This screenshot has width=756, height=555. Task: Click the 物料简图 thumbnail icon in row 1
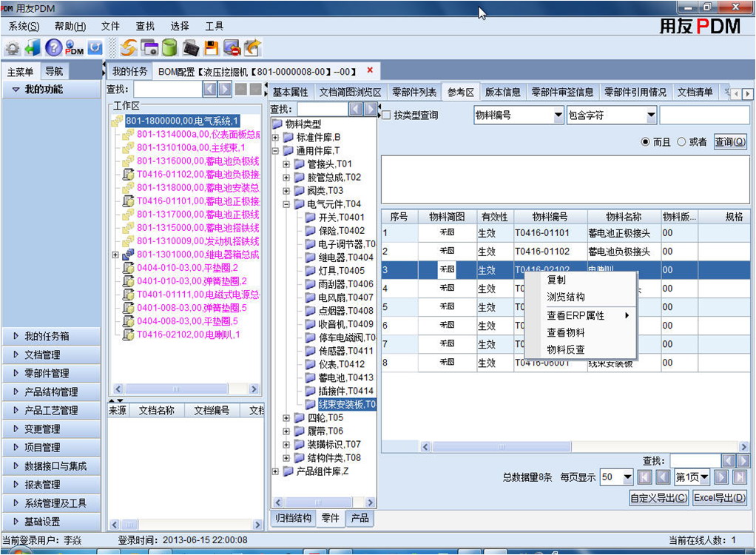[x=447, y=232]
